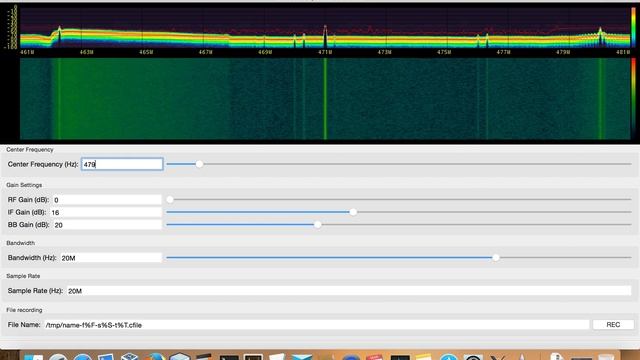
Task: Click the 'BB Gain (dB):' label
Action: 28,225
